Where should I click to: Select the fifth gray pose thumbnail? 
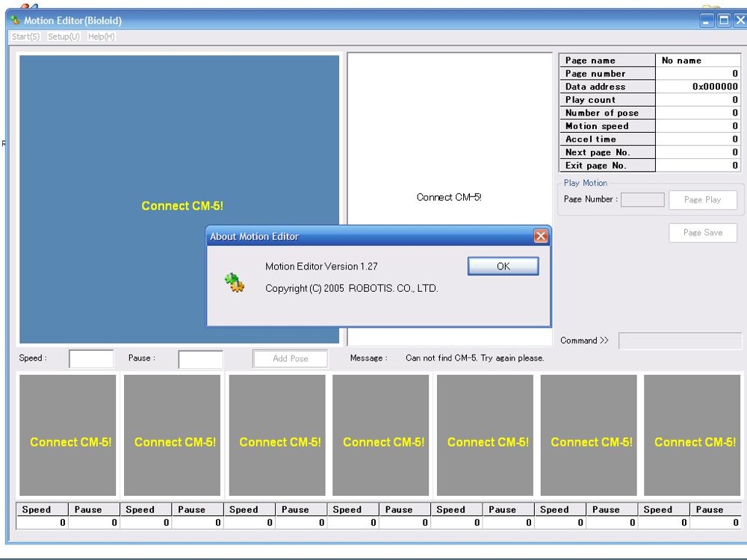click(x=485, y=435)
